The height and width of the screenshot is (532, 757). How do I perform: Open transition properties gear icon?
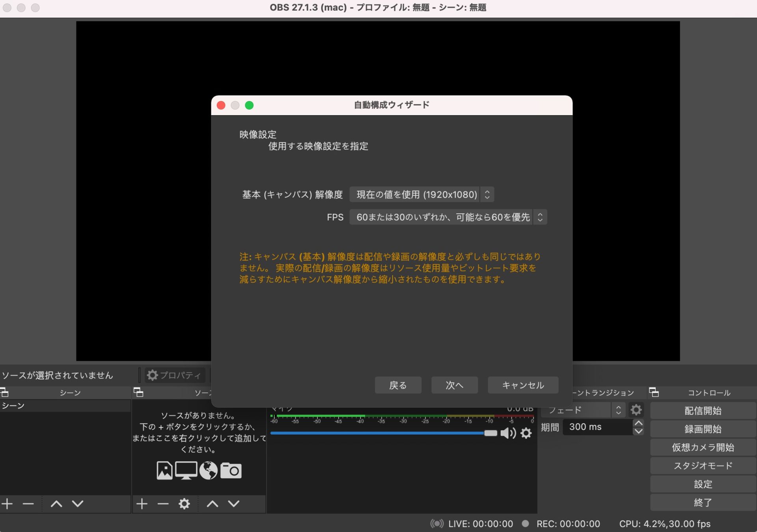pos(636,410)
